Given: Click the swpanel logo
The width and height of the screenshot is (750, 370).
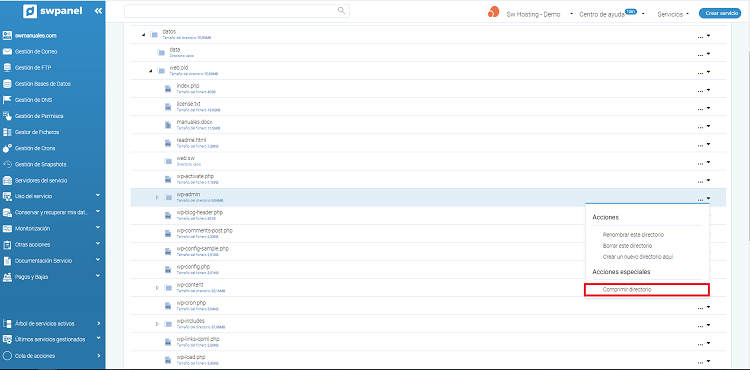Looking at the screenshot, I should pos(54,11).
